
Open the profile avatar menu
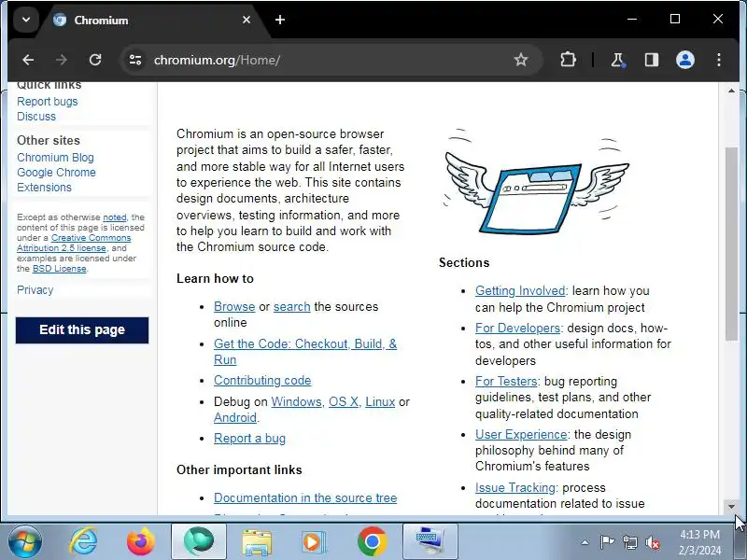tap(685, 60)
